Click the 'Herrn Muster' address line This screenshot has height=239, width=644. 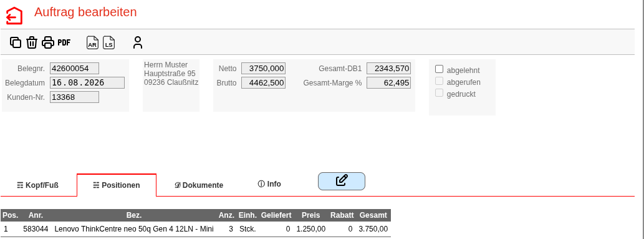[x=166, y=65]
